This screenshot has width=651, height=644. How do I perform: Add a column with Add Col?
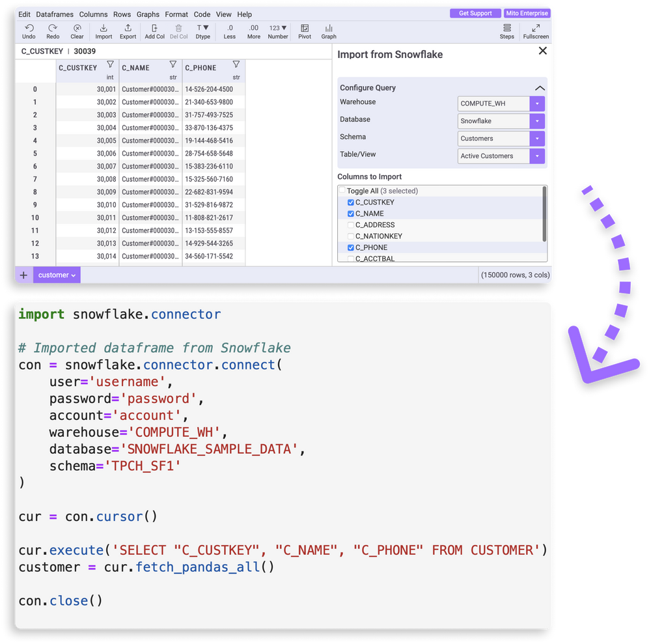point(154,31)
